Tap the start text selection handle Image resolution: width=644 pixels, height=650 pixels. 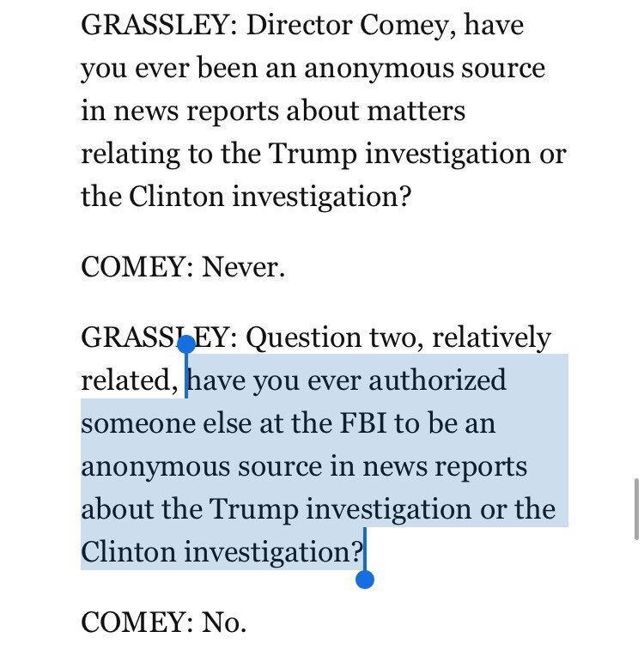tap(186, 344)
